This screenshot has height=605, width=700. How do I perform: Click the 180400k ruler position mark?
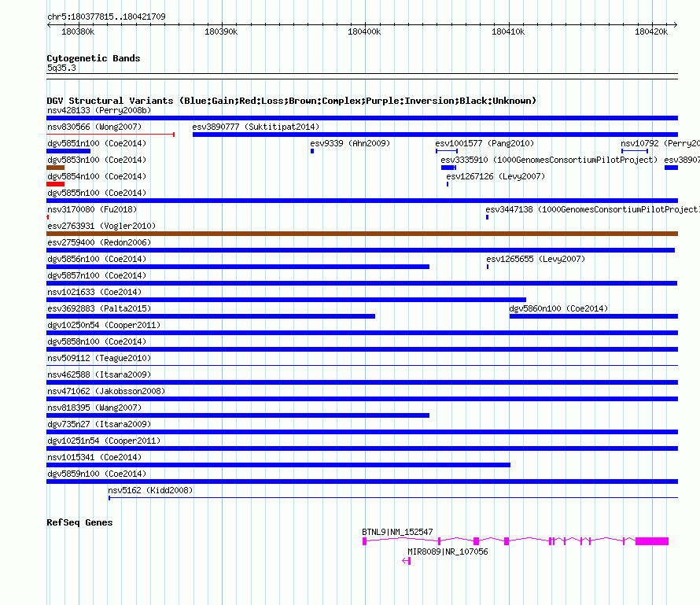[363, 31]
